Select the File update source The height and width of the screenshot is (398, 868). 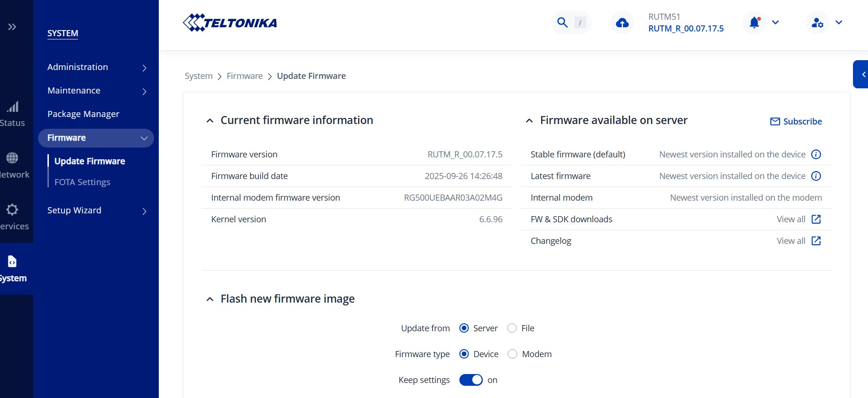coord(512,328)
